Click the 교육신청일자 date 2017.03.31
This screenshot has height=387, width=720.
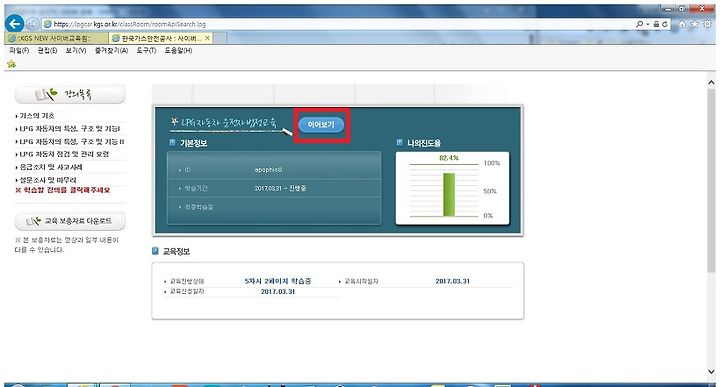tap(278, 292)
